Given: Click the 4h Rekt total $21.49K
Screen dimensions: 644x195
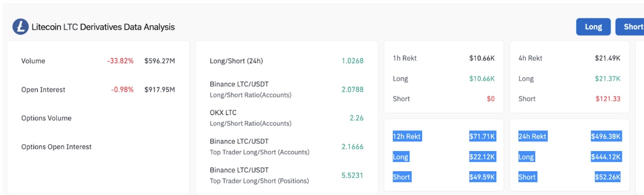Looking at the screenshot, I should pyautogui.click(x=607, y=58).
